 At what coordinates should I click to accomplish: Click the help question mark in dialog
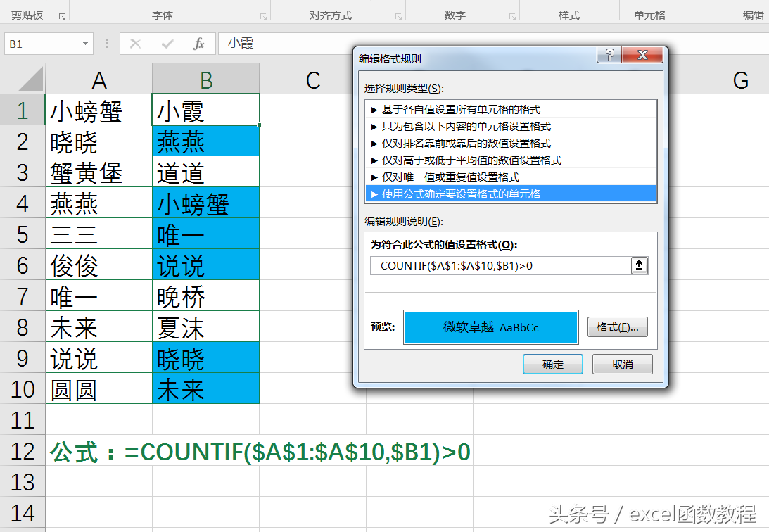(609, 54)
